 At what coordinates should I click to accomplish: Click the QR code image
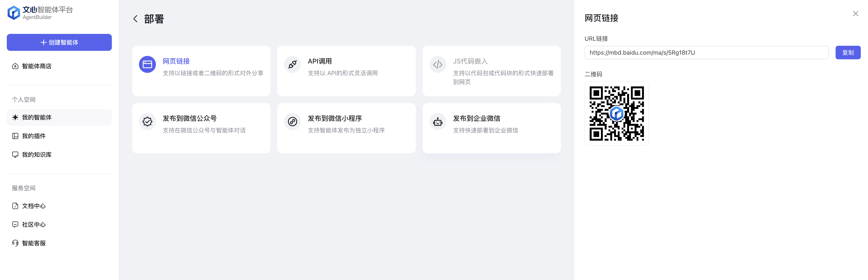pyautogui.click(x=616, y=114)
